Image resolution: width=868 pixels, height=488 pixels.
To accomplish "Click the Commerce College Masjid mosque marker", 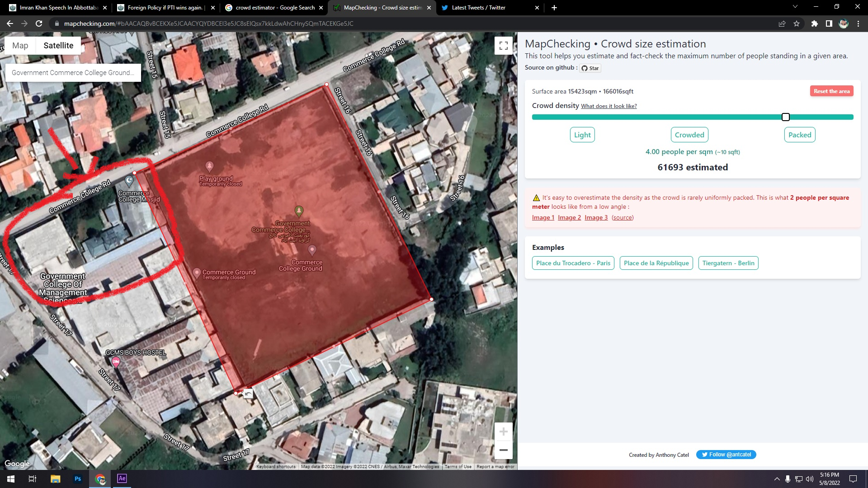I will click(x=129, y=181).
